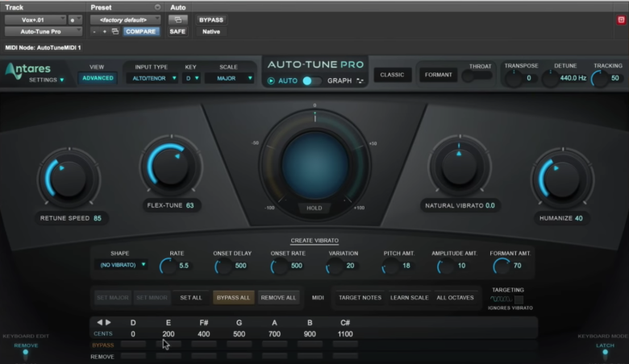Image resolution: width=629 pixels, height=364 pixels.
Task: Click the Onset Delay knob
Action: [x=223, y=266]
